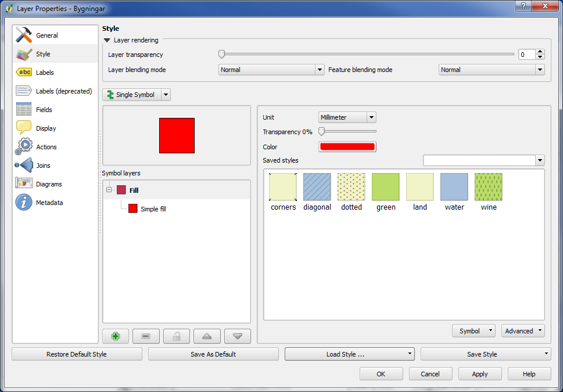Open the Feature blending mode dropdown
This screenshot has width=563, height=392.
(492, 70)
